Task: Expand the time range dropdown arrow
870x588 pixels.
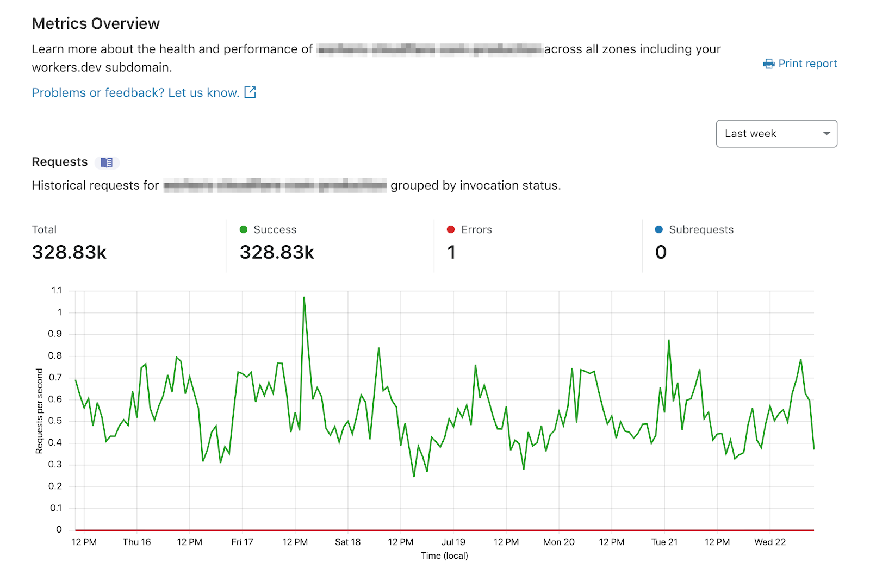Action: click(x=826, y=134)
